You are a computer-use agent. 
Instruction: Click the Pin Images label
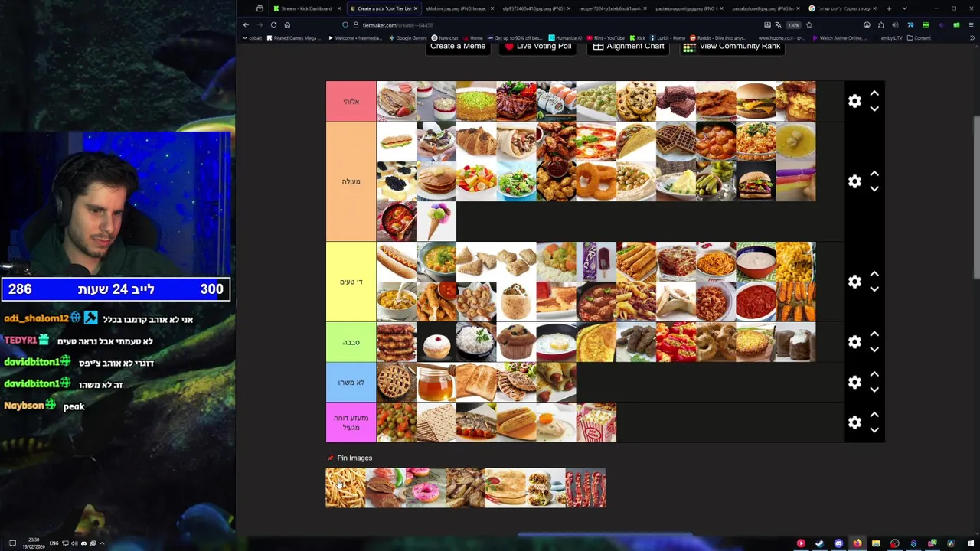[354, 458]
